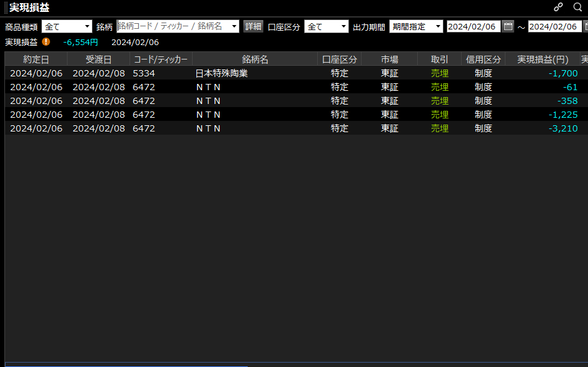Select the 日本特殊陶業 row name

click(221, 73)
